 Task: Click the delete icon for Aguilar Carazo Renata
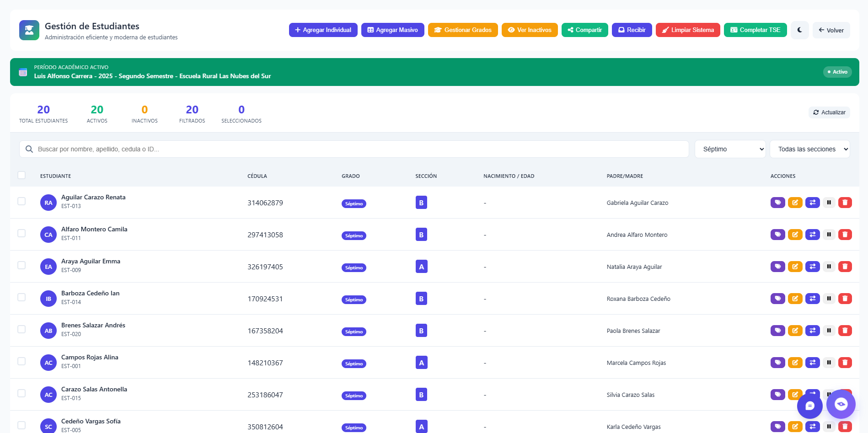pos(845,203)
